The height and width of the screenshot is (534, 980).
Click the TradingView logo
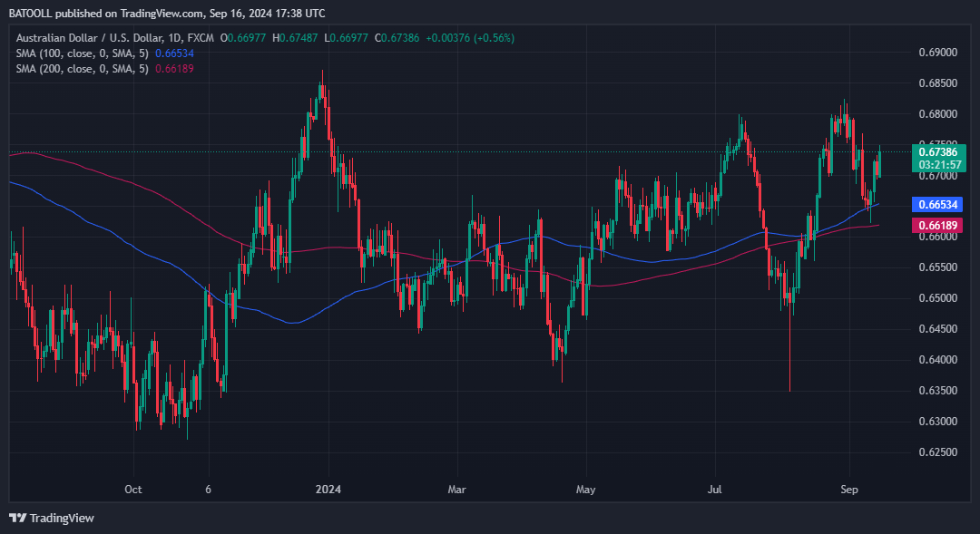pyautogui.click(x=51, y=518)
